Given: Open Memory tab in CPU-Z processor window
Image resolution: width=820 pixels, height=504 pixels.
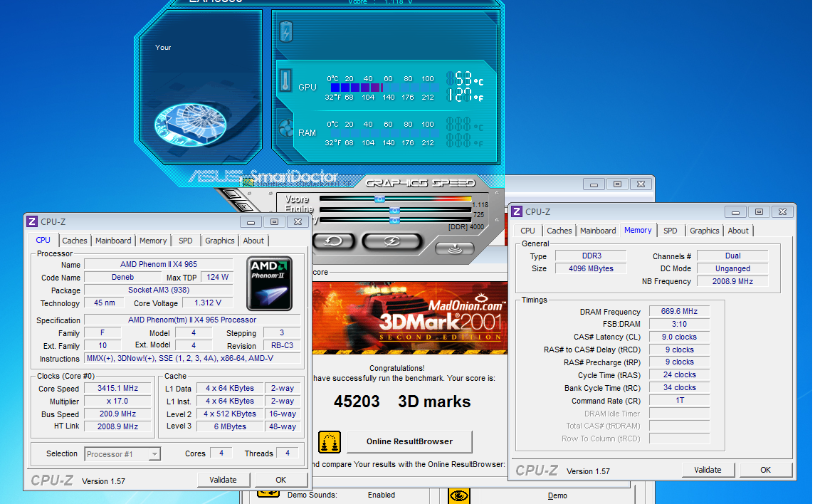Looking at the screenshot, I should 153,241.
